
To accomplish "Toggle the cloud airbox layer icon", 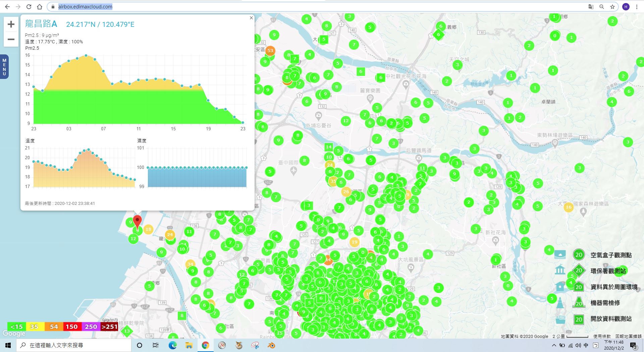I will pyautogui.click(x=560, y=254).
